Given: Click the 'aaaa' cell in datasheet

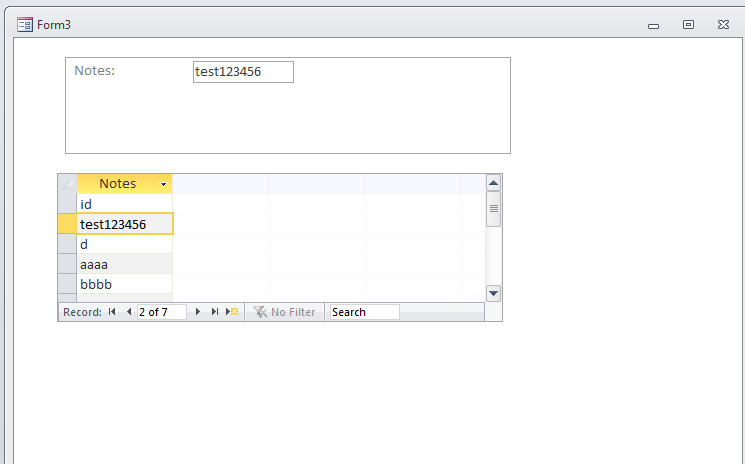Looking at the screenshot, I should pos(124,264).
